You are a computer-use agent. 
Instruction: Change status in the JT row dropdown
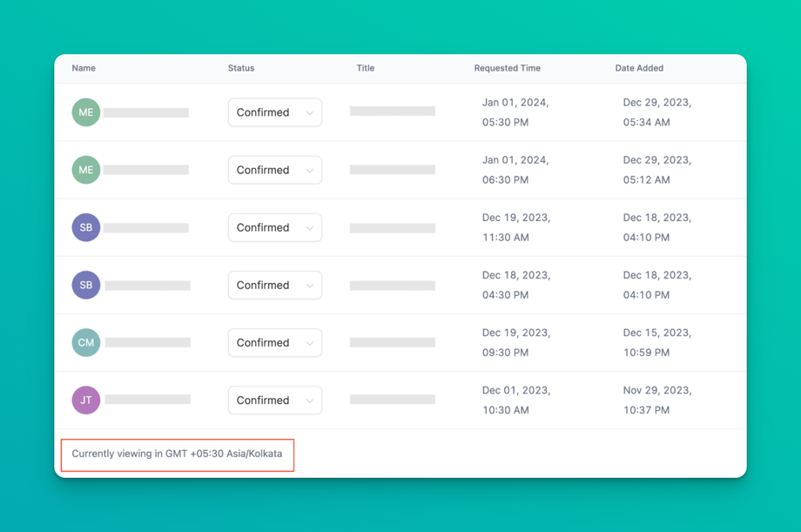pos(274,400)
